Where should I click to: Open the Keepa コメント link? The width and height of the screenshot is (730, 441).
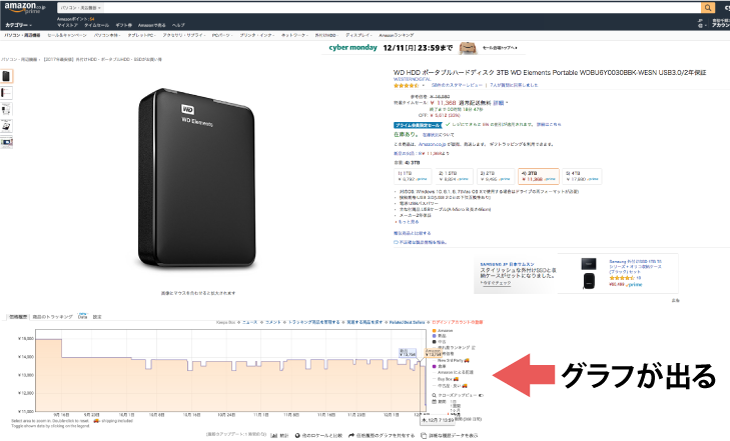pyautogui.click(x=273, y=322)
